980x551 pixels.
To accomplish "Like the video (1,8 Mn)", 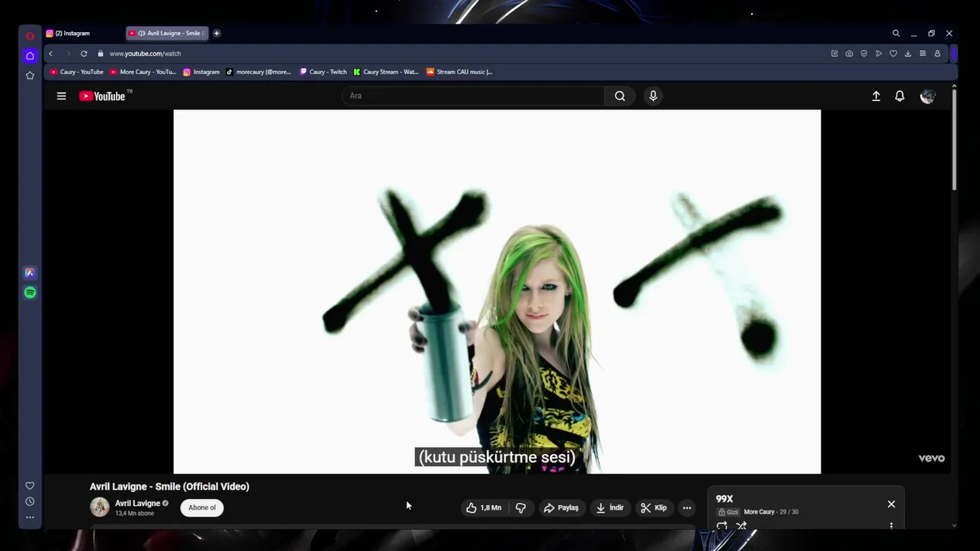I will (484, 507).
